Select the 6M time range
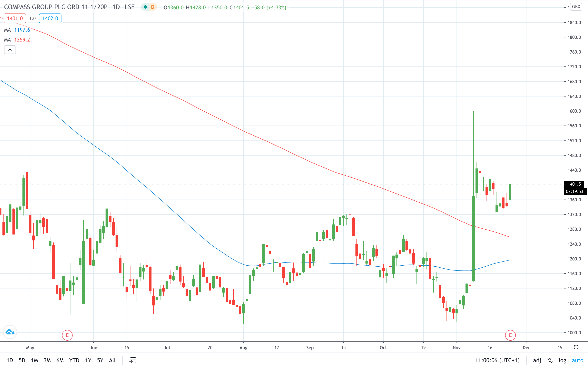 [x=60, y=360]
